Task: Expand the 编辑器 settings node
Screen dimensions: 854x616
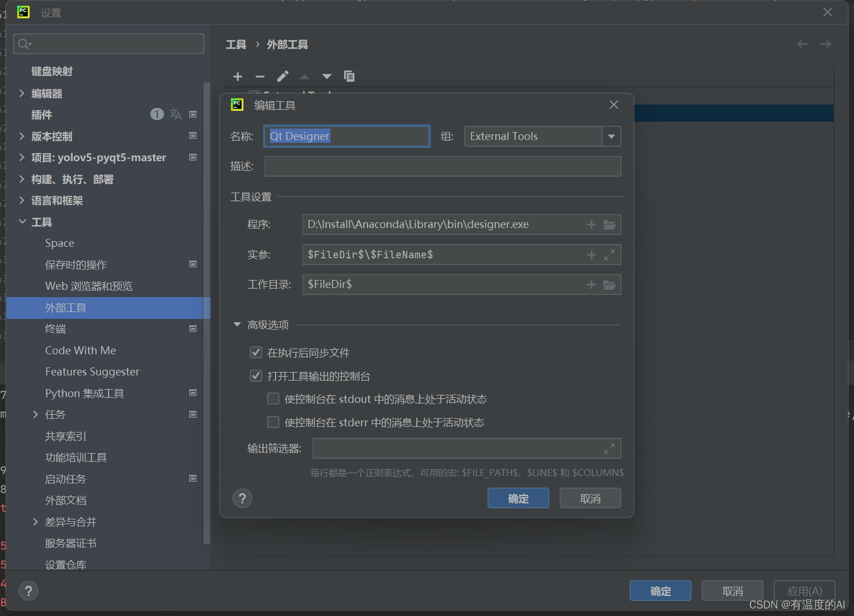Action: pos(22,93)
